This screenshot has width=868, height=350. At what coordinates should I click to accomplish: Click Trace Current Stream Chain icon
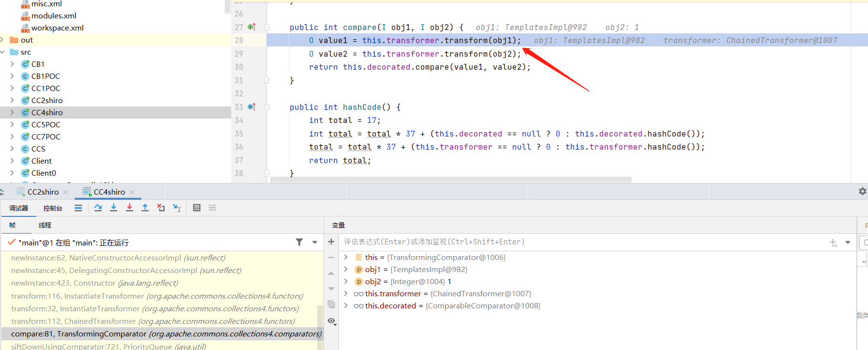[x=212, y=208]
